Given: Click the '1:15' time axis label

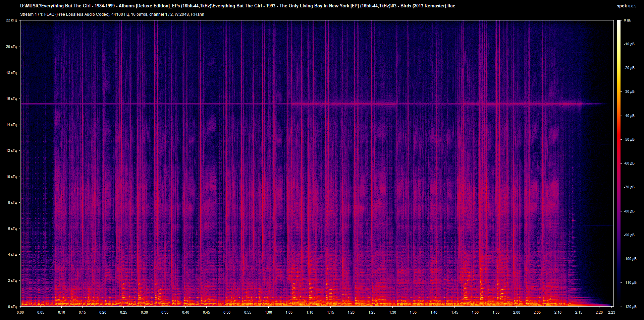Looking at the screenshot, I should (x=331, y=312).
